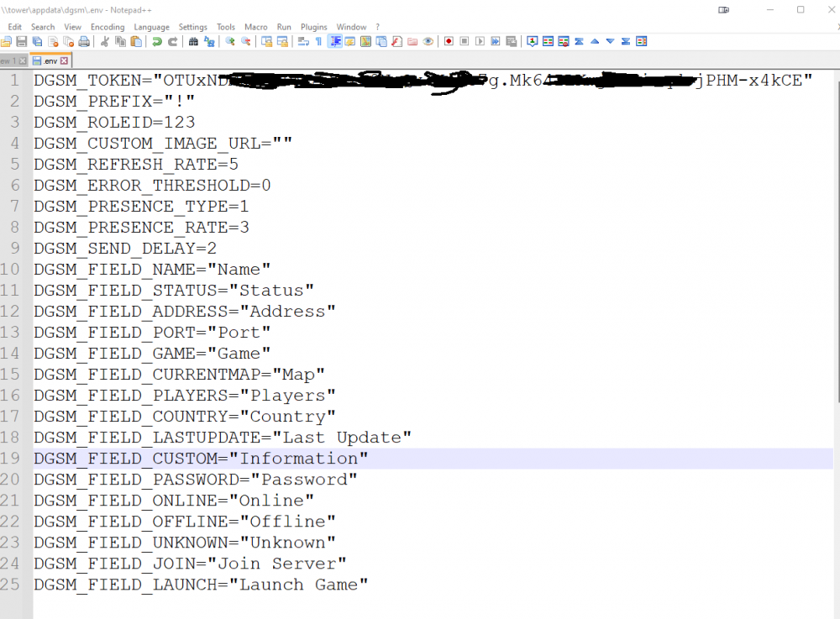Click the Zoom In magnifier icon

point(230,42)
